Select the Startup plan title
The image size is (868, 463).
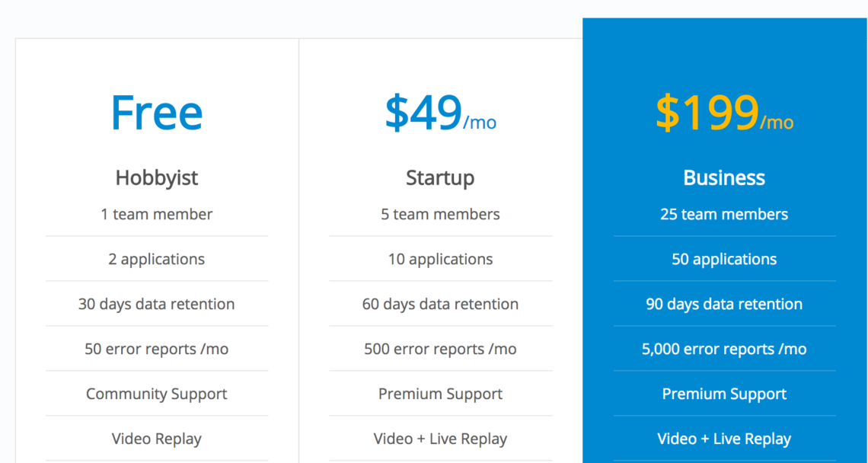(x=440, y=177)
